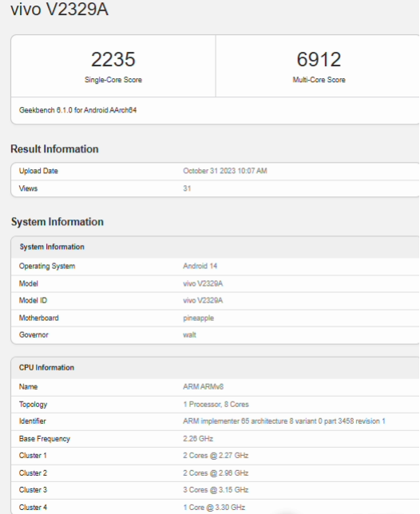Select the Multi-Core Score label
The height and width of the screenshot is (514, 420).
click(x=319, y=80)
